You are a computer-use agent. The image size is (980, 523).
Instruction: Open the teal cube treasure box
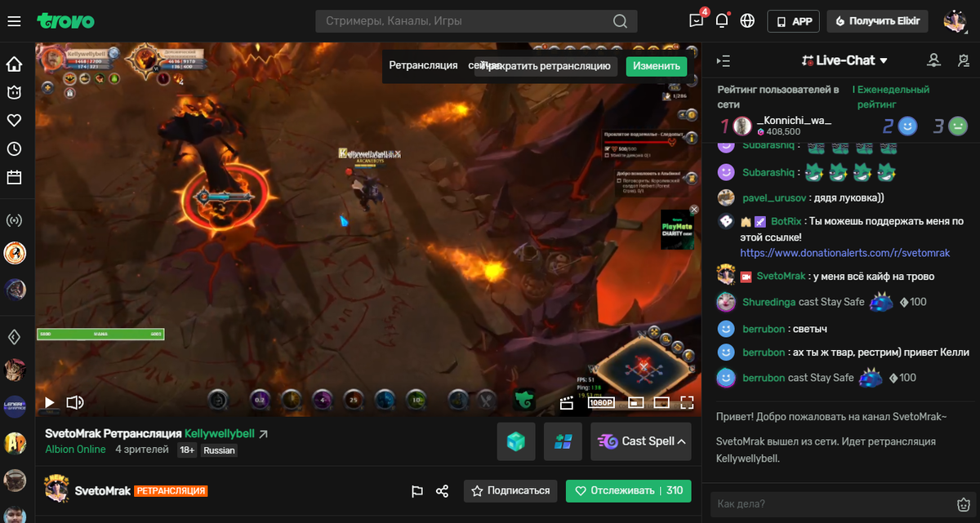(x=516, y=441)
